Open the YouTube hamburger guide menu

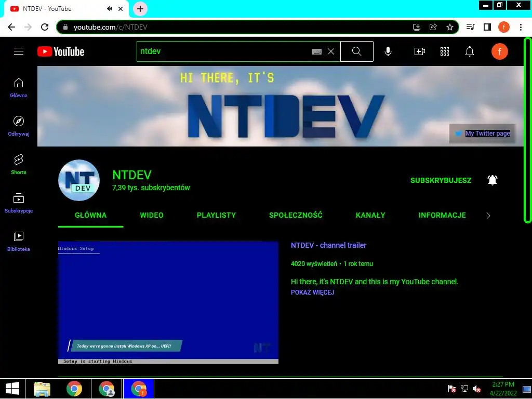pyautogui.click(x=19, y=51)
